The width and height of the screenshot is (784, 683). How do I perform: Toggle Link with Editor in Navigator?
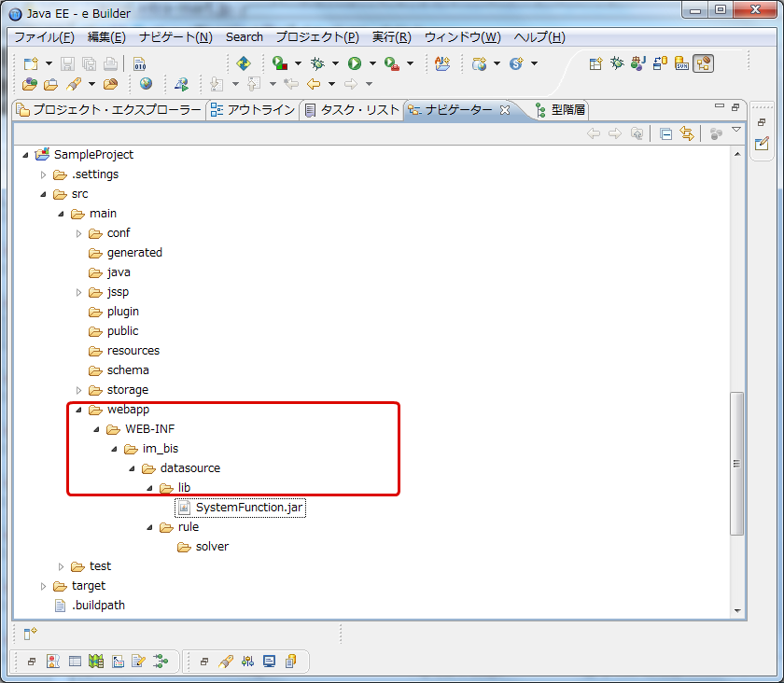click(687, 133)
